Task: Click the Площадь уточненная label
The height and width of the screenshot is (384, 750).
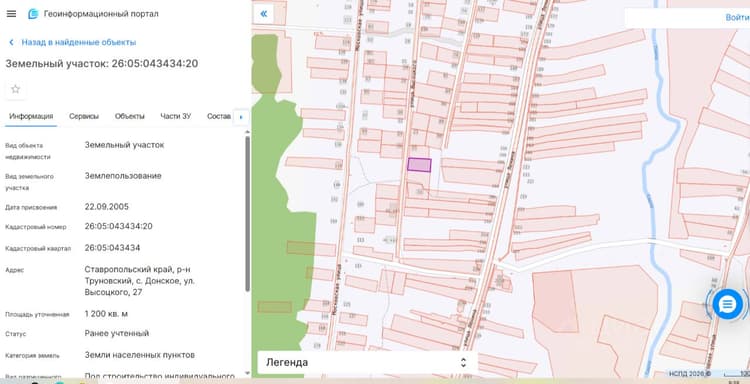Action: [x=37, y=315]
